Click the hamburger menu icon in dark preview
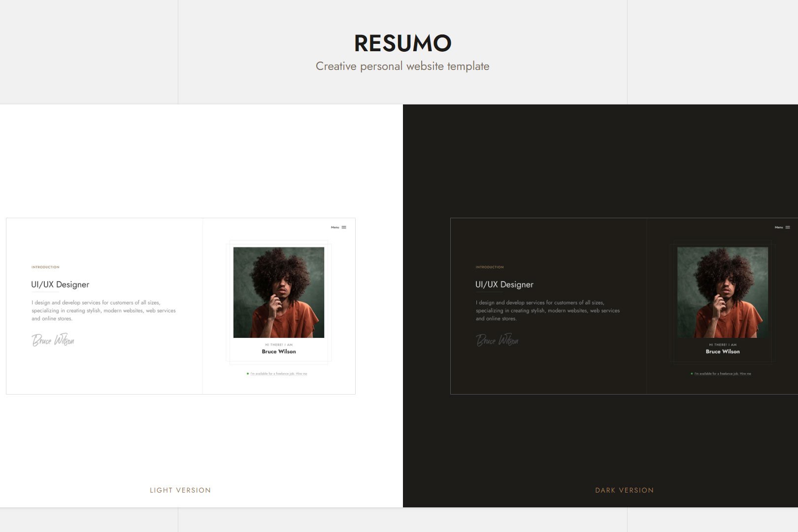Viewport: 798px width, 532px height. tap(788, 227)
